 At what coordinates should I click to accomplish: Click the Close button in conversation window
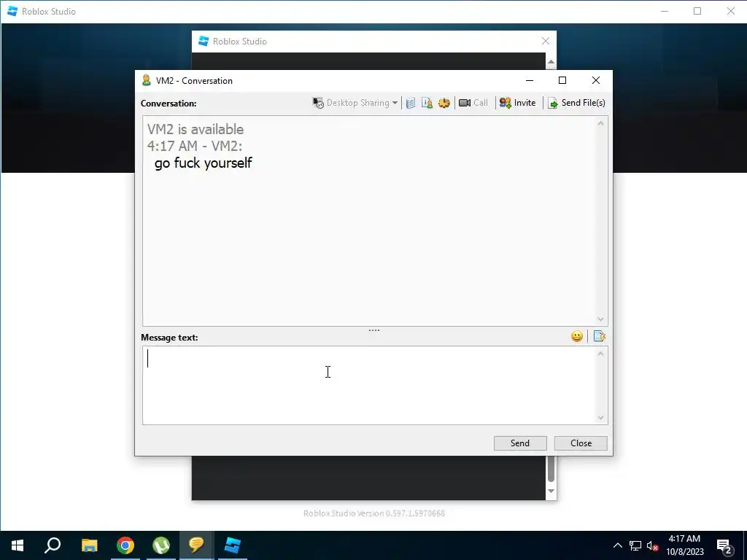581,443
